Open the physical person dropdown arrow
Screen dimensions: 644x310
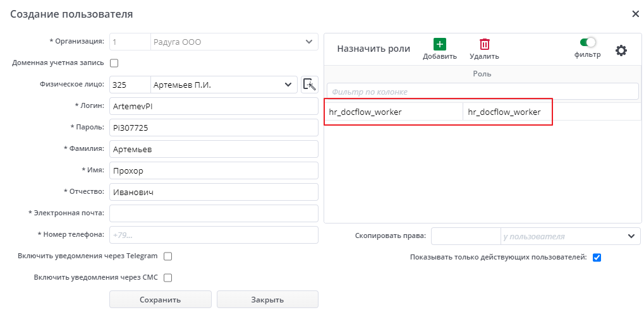[x=288, y=85]
